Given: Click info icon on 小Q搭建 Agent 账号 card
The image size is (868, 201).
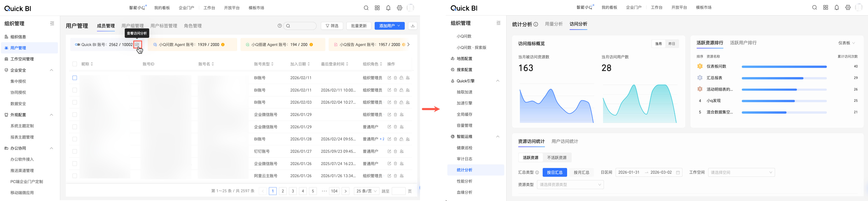Looking at the screenshot, I should 311,45.
